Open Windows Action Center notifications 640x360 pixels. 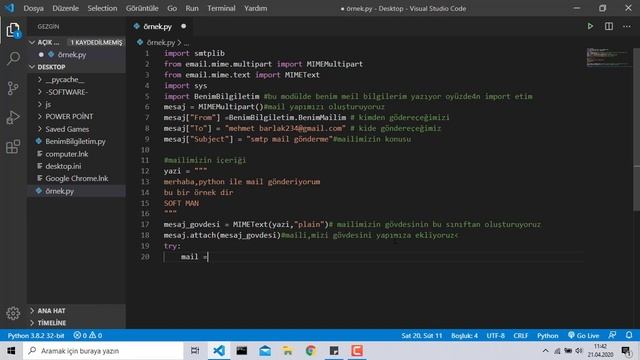pos(626,351)
